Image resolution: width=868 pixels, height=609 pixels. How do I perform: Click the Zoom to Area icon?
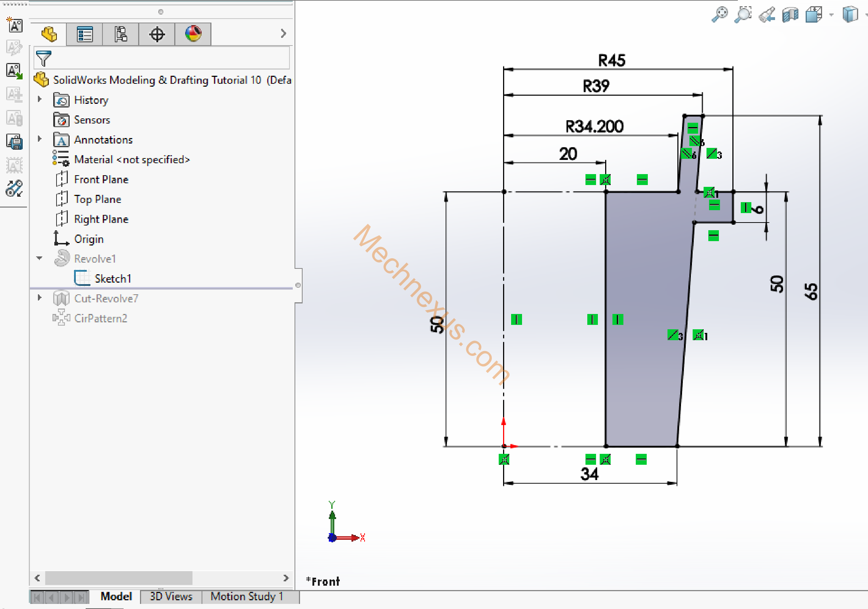(x=743, y=15)
